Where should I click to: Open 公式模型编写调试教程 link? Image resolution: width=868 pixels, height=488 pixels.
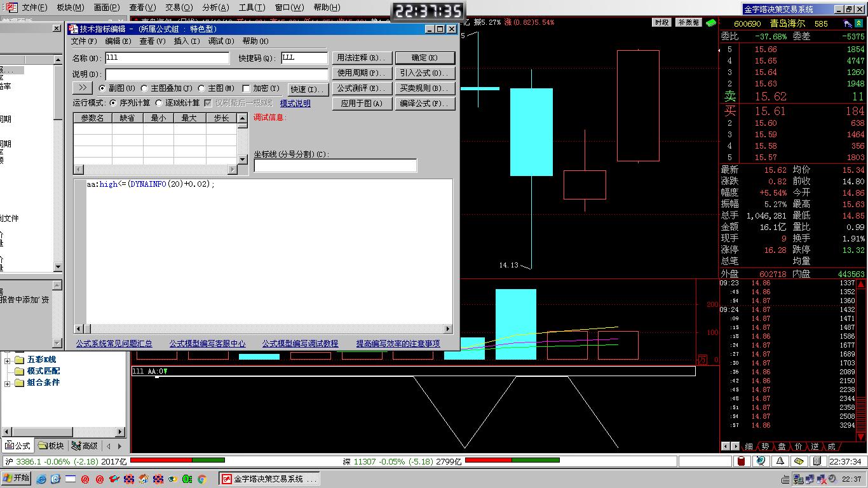(x=301, y=344)
